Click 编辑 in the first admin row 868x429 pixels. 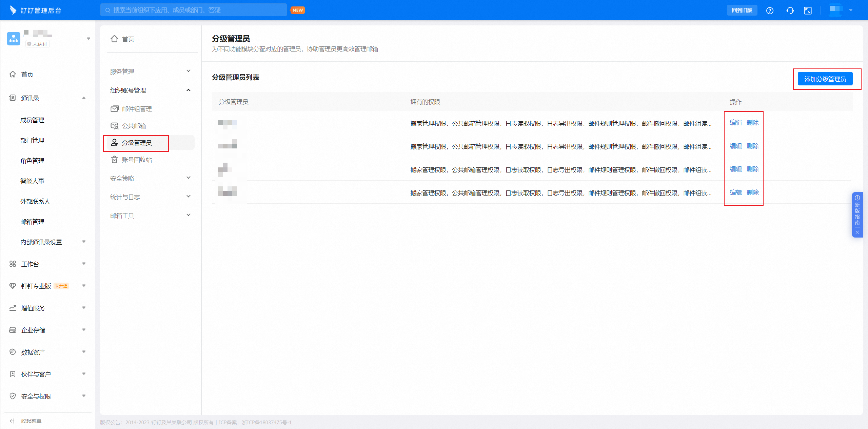pos(736,123)
